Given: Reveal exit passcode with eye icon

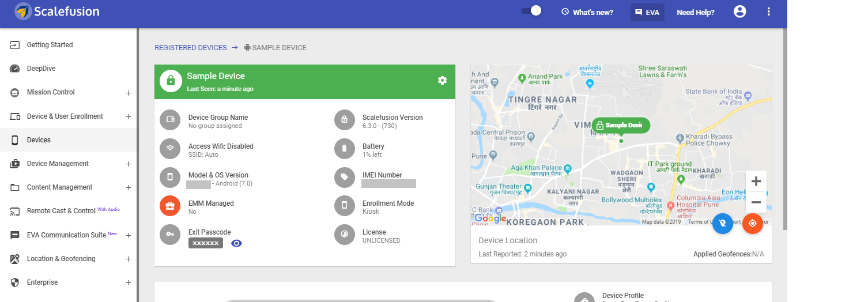Looking at the screenshot, I should pos(236,243).
